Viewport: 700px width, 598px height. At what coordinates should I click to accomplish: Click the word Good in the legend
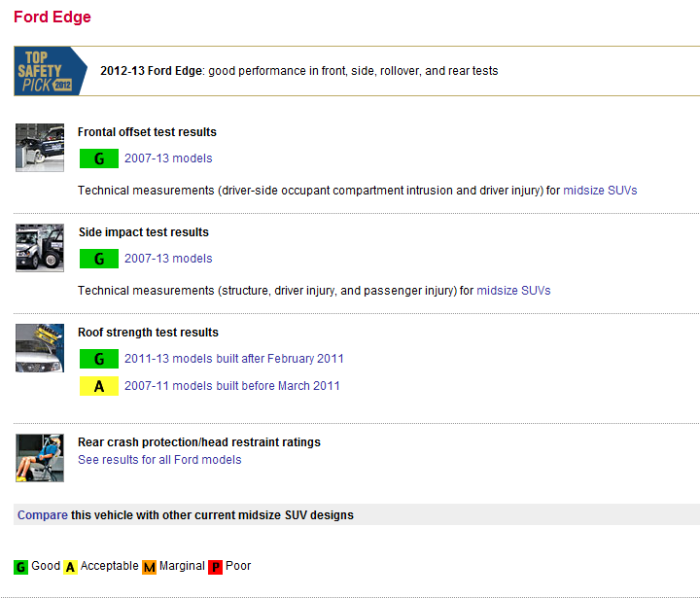(46, 566)
